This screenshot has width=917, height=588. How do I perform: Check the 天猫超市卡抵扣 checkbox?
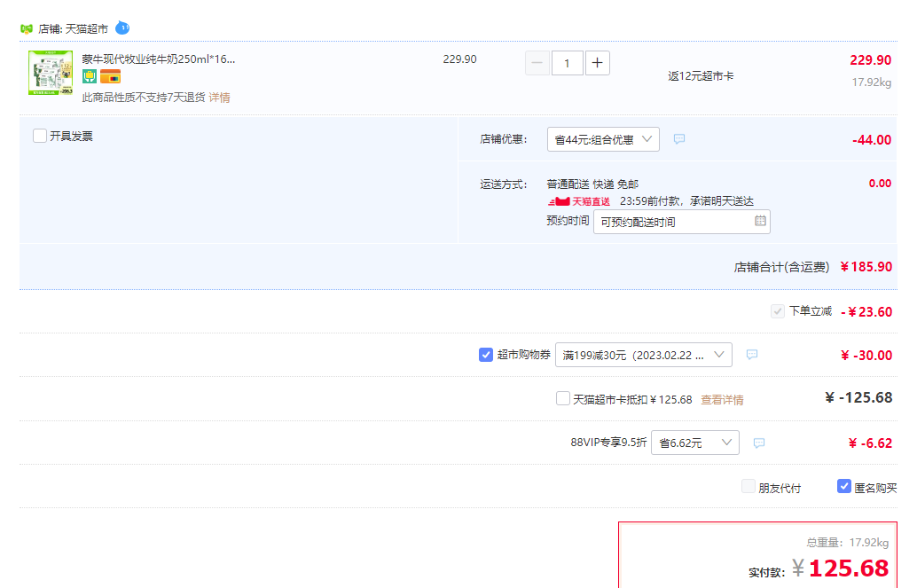[562, 398]
